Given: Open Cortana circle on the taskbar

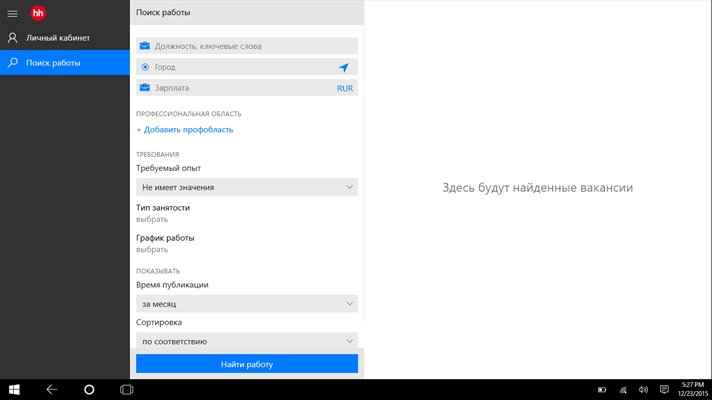Looking at the screenshot, I should pyautogui.click(x=89, y=388).
